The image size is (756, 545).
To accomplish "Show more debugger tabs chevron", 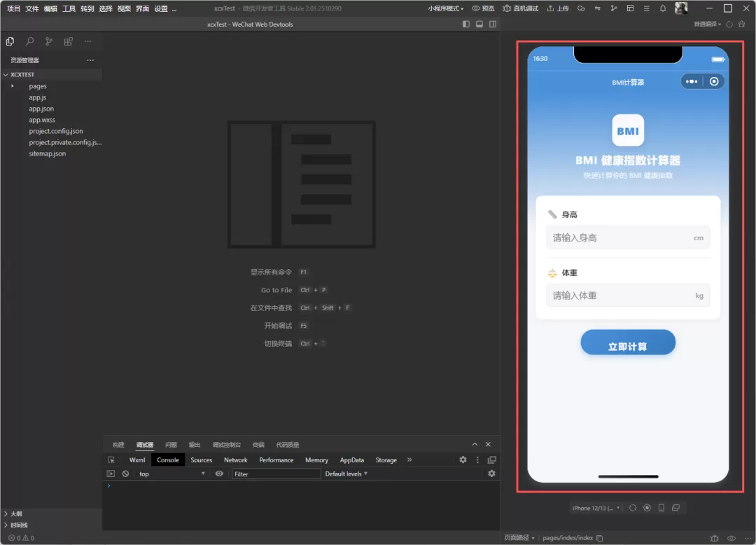I will (409, 460).
